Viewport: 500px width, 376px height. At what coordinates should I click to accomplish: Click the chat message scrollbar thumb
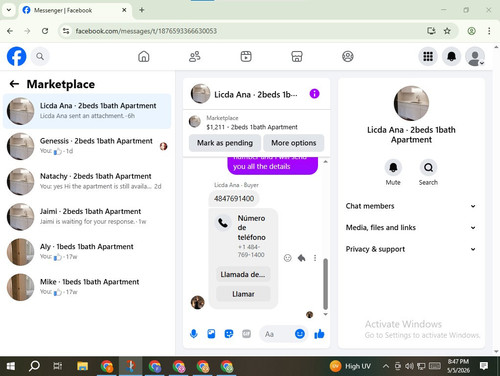click(325, 284)
